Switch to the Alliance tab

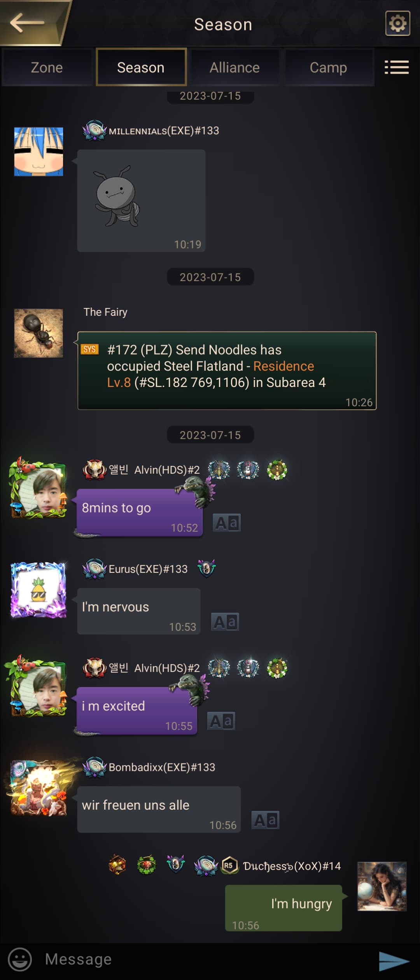click(x=234, y=67)
